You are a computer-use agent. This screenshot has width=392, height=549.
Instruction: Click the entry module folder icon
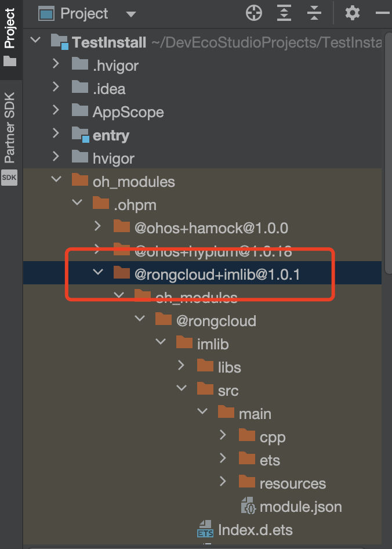[80, 134]
